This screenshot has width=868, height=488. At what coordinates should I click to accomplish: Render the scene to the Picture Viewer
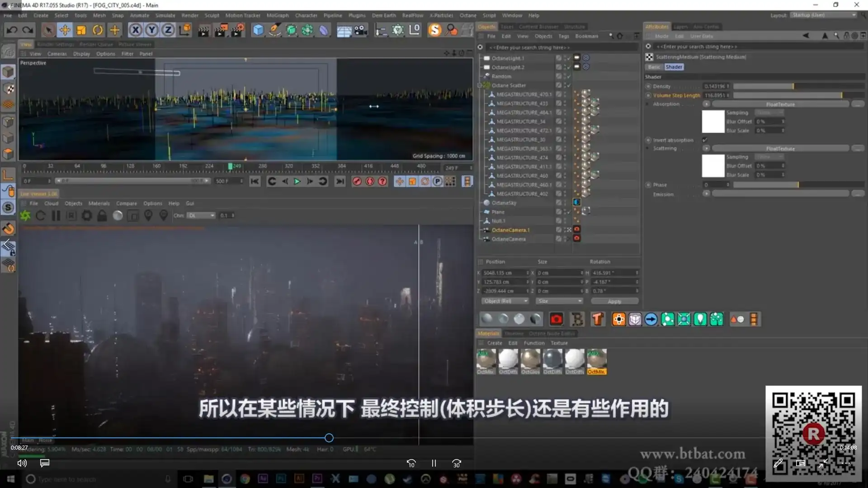(x=221, y=30)
